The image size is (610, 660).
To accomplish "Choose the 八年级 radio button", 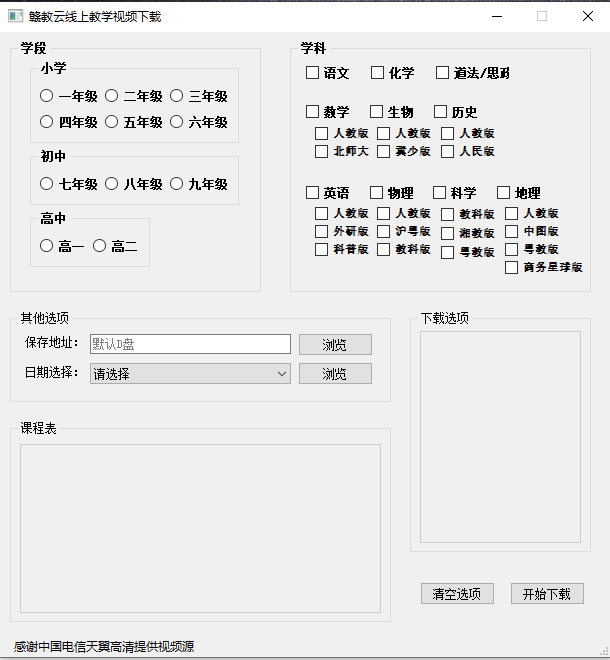I will click(111, 184).
